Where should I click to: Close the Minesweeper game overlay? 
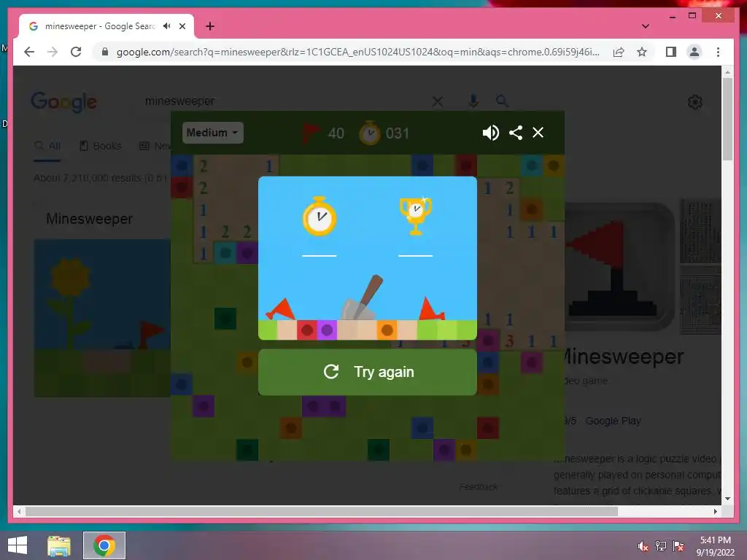538,133
